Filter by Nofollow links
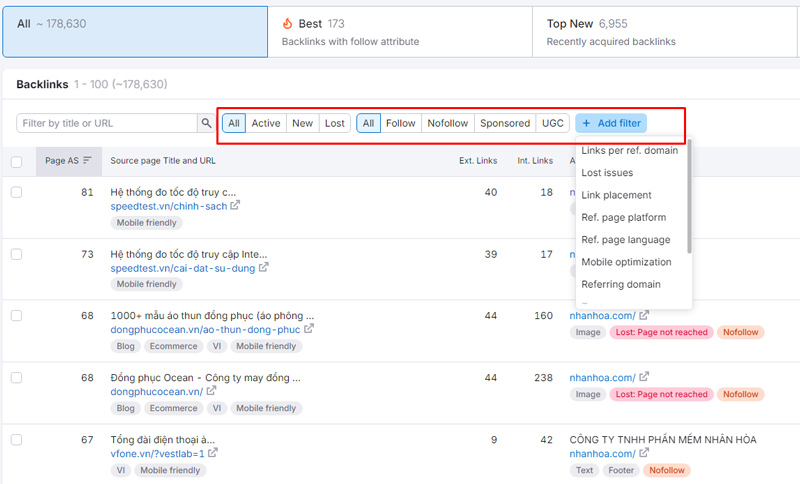 (447, 123)
